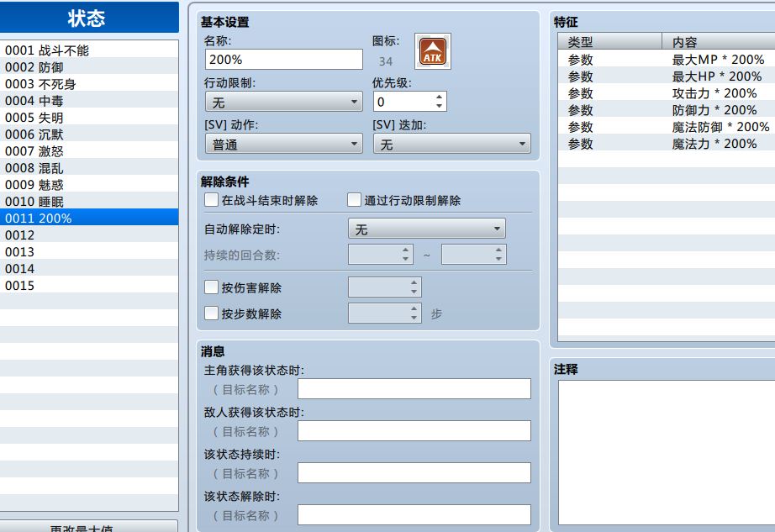Check the 按伤害解除 option
This screenshot has width=775, height=532.
click(x=211, y=287)
